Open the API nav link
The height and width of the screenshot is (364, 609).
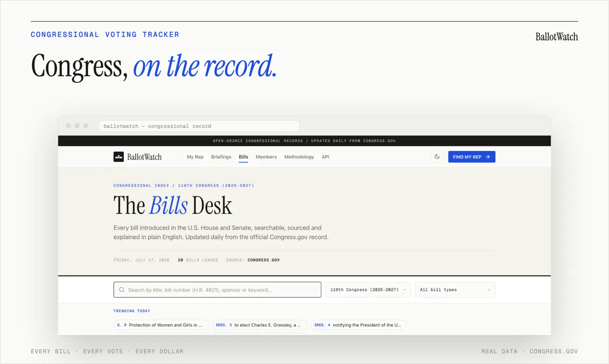(x=325, y=157)
